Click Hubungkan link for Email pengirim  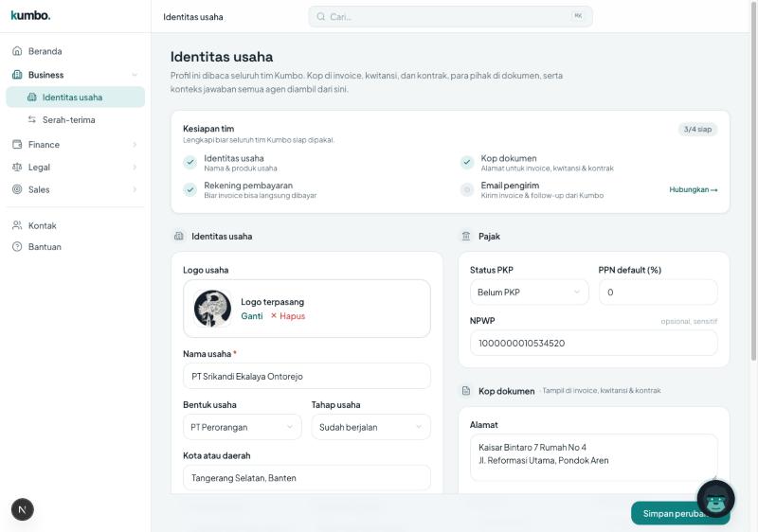694,189
